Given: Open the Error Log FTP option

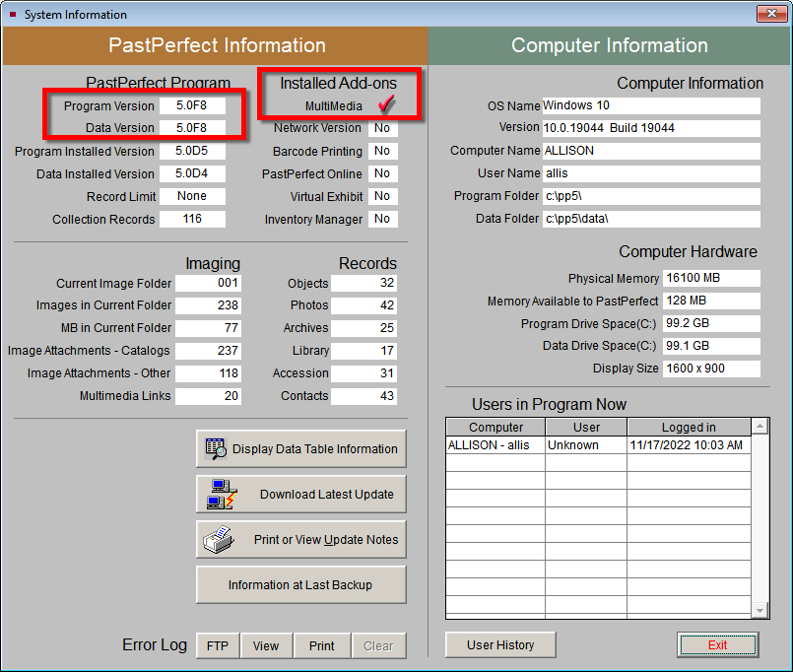Looking at the screenshot, I should pyautogui.click(x=218, y=646).
